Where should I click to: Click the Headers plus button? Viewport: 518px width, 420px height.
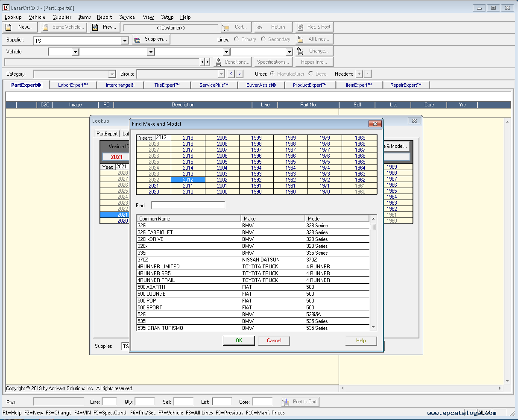pyautogui.click(x=359, y=74)
